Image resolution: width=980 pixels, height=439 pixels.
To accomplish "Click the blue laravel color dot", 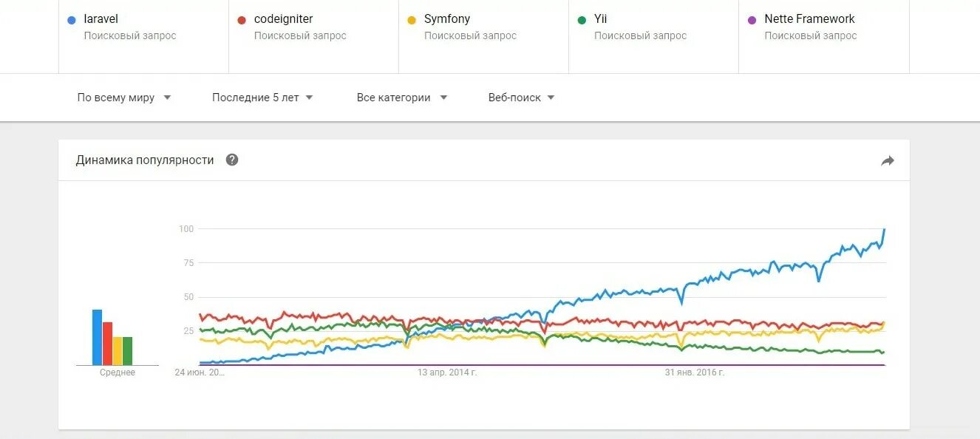I will 71,20.
